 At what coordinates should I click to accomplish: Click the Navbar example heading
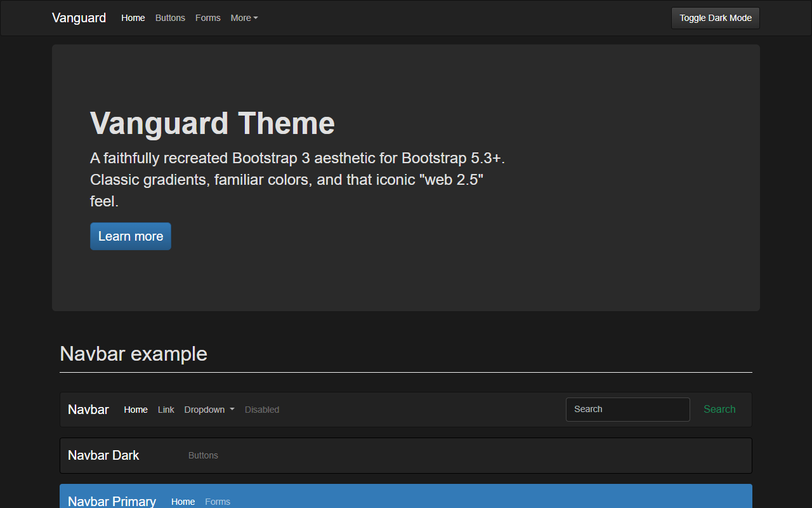pos(133,354)
